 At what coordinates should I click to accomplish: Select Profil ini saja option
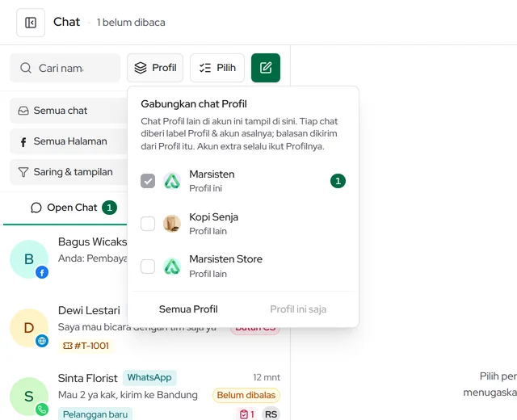point(298,309)
